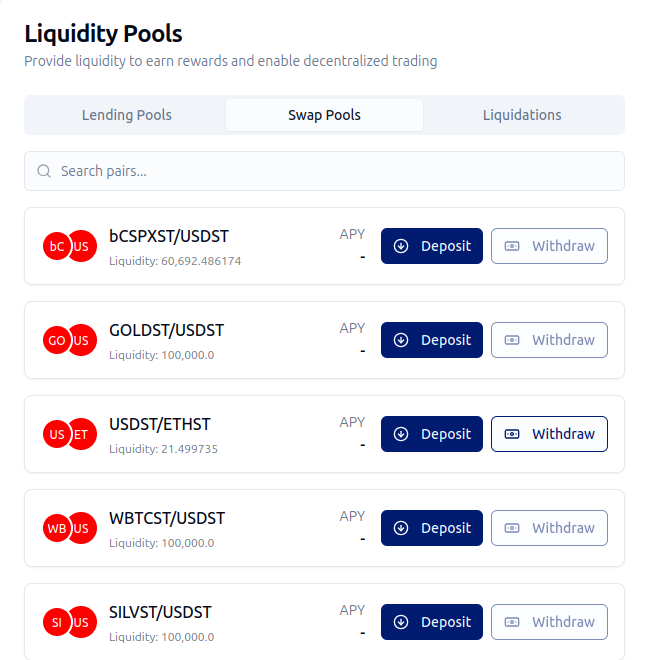This screenshot has width=647, height=660.
Task: Click the ET token icon for USDST/ETHST
Action: point(83,434)
